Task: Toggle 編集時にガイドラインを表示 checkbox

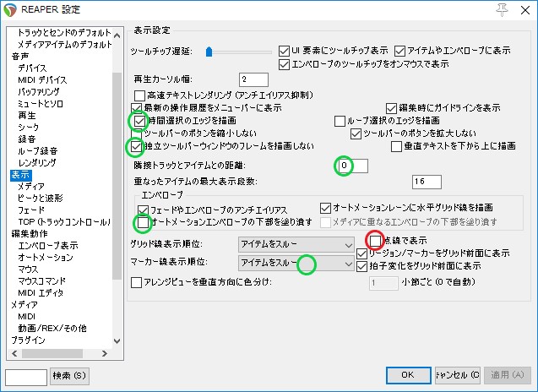Action: [x=392, y=108]
